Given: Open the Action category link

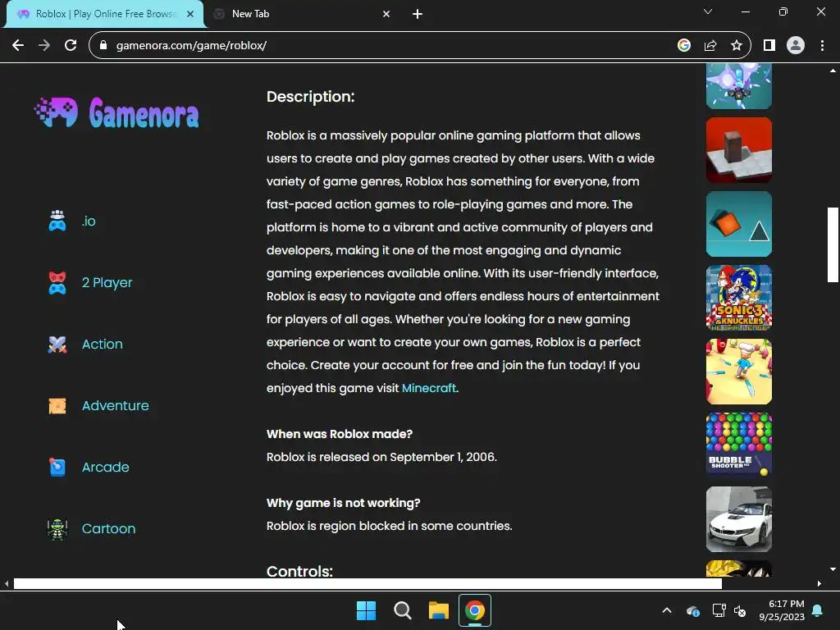Looking at the screenshot, I should click(103, 344).
